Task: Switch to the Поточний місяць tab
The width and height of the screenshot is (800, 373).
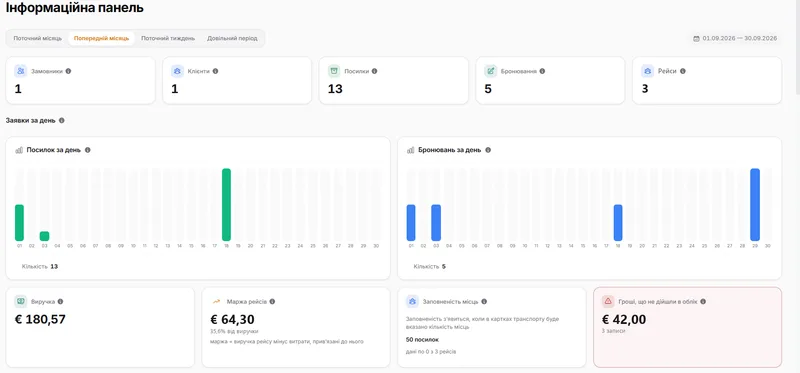Action: pyautogui.click(x=38, y=38)
